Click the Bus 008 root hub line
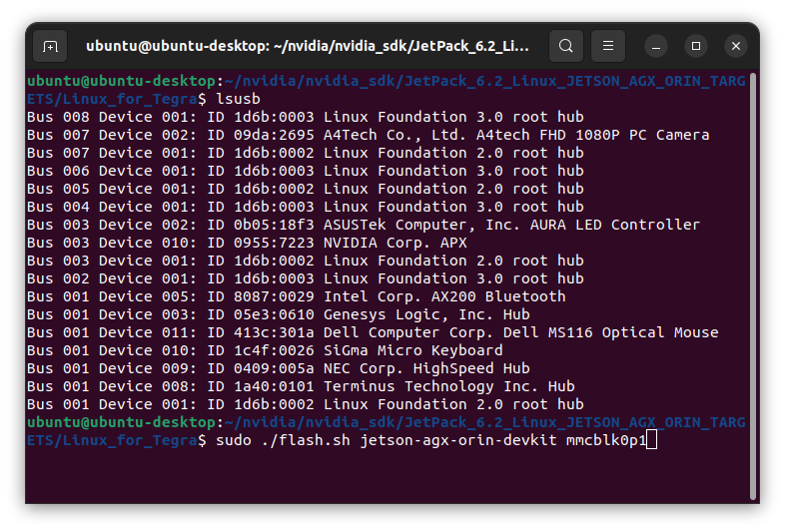785x532 pixels. point(306,117)
